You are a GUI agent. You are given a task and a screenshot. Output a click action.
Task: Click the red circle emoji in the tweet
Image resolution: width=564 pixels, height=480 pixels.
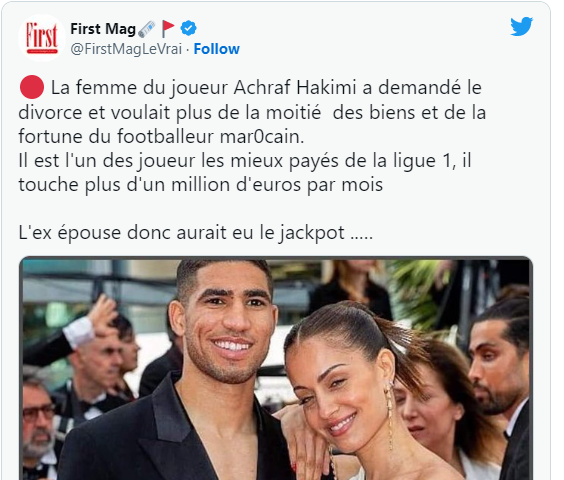tap(32, 87)
